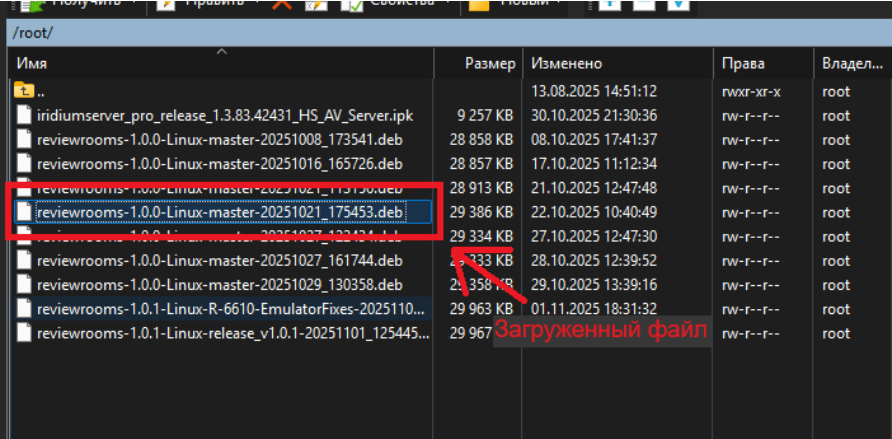Click owner root in the 13.08.2025 row

(x=836, y=91)
